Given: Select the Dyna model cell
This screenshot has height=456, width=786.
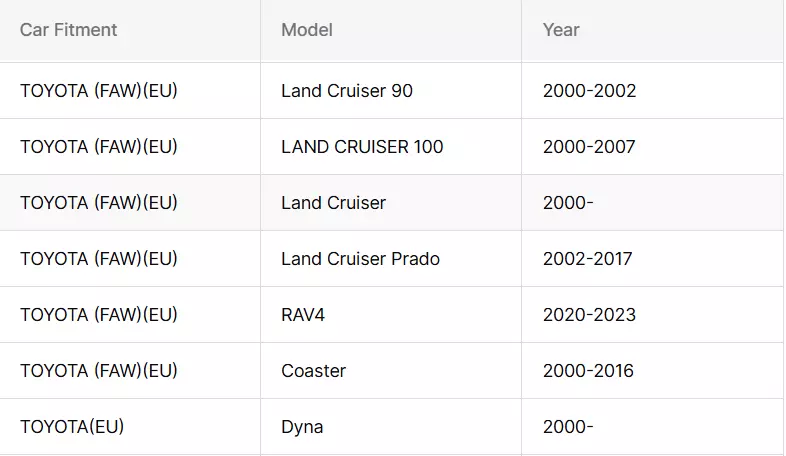Looking at the screenshot, I should click(x=391, y=427).
